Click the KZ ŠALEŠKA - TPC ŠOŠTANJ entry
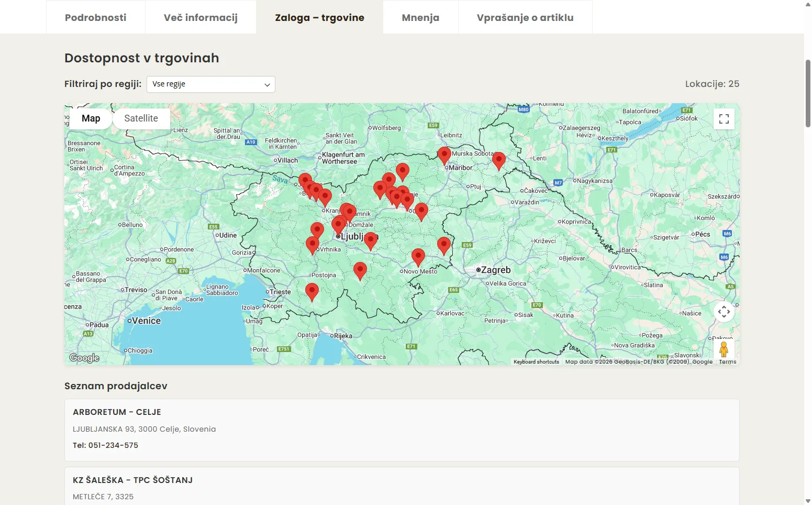The image size is (812, 505). (x=132, y=480)
